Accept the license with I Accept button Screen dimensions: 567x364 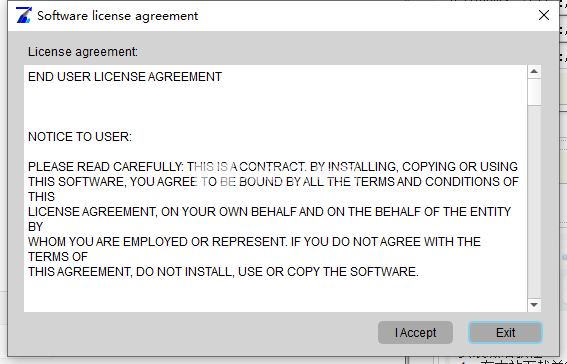[415, 333]
